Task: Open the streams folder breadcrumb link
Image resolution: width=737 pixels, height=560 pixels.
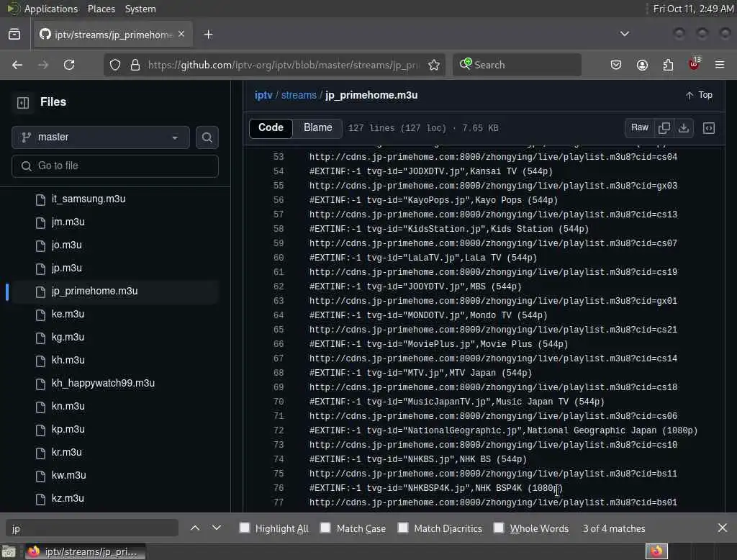Action: click(x=299, y=95)
